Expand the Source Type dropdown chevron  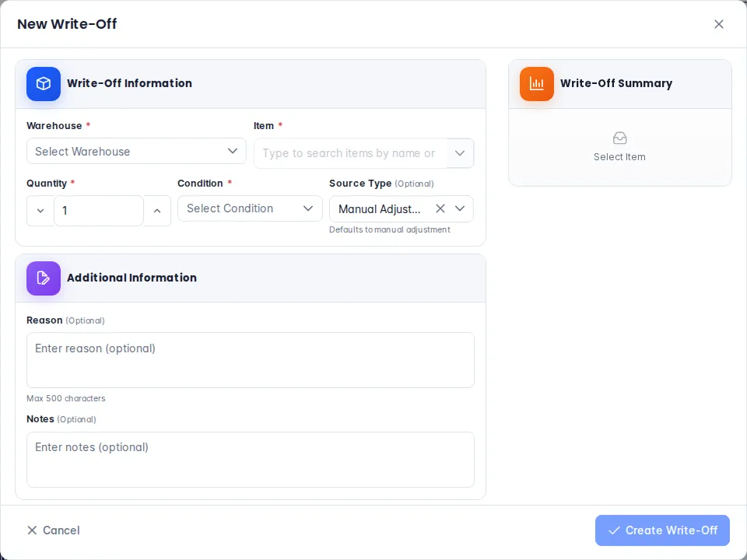[460, 208]
